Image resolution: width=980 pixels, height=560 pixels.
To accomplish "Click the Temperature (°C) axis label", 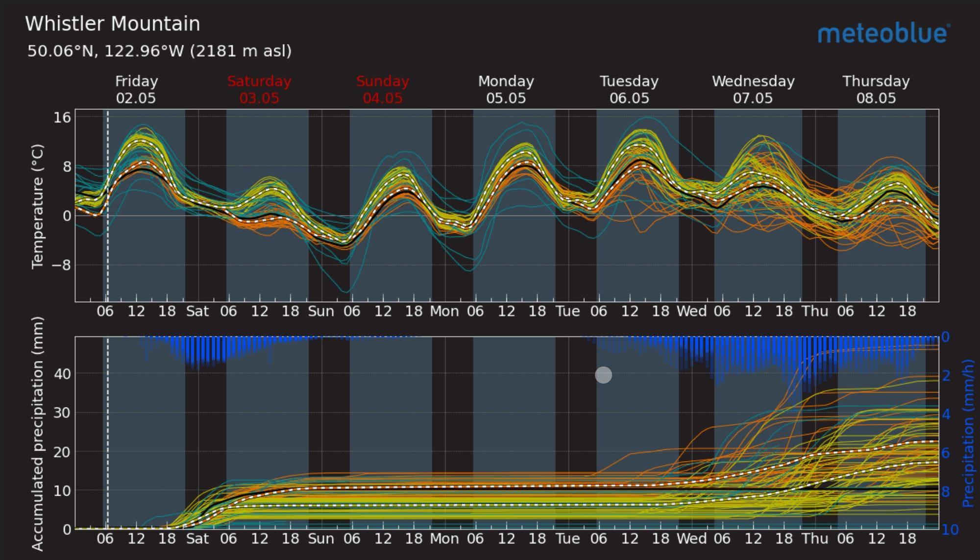I will [38, 206].
